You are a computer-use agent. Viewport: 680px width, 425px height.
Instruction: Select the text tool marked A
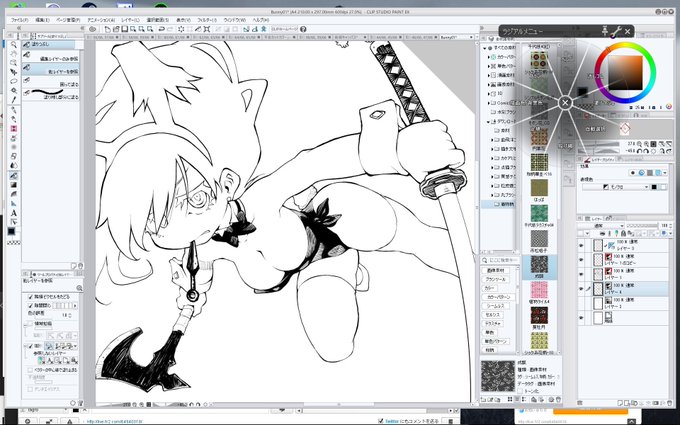click(13, 213)
